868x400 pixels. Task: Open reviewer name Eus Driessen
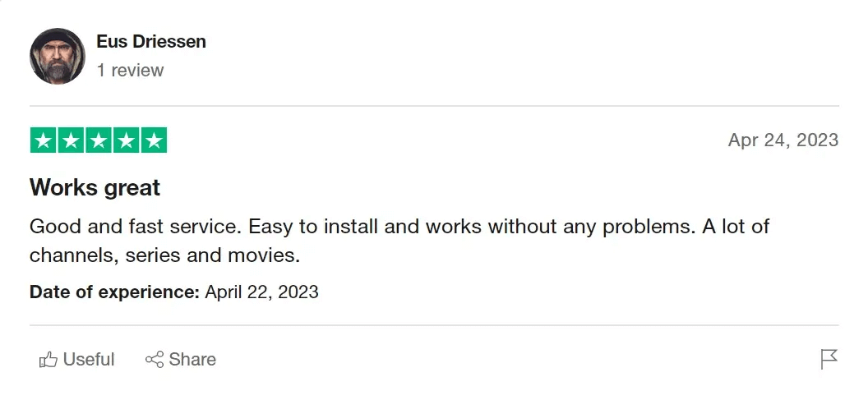pos(151,42)
